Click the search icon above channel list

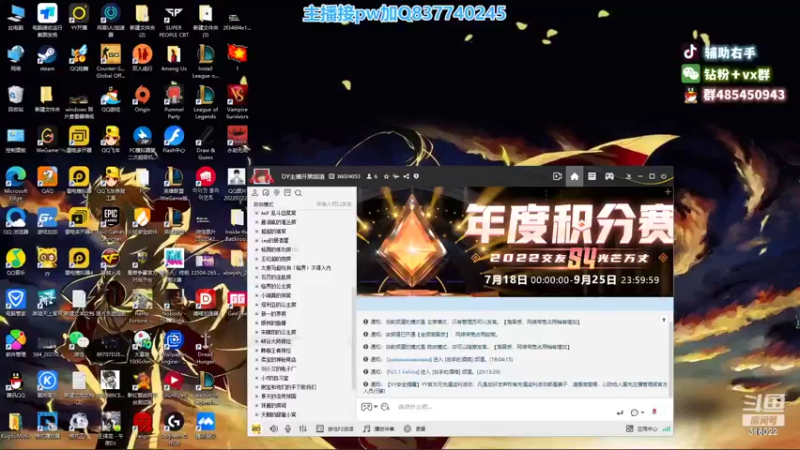click(x=298, y=193)
